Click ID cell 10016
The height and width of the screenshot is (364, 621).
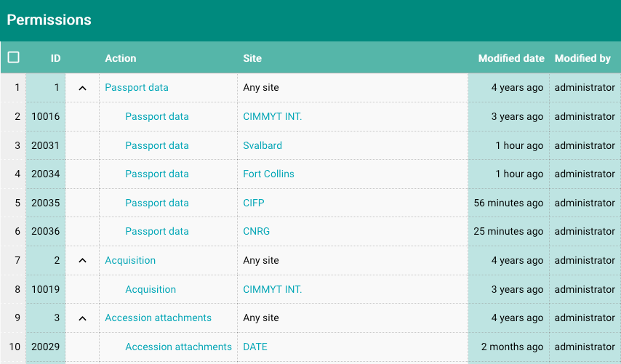pos(46,116)
